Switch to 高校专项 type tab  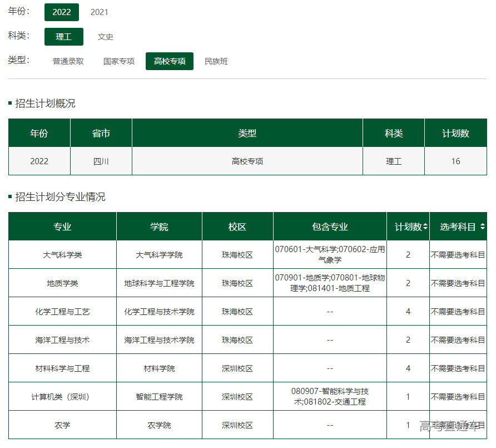170,61
